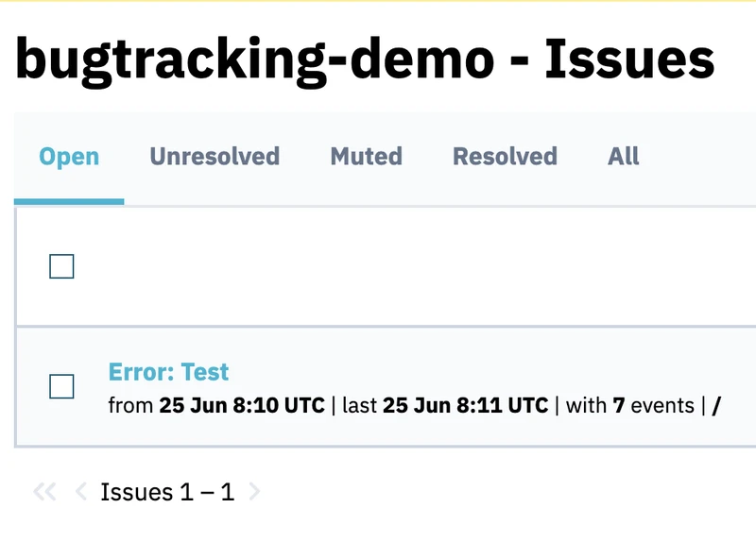View the Resolved issues tab

pos(505,157)
